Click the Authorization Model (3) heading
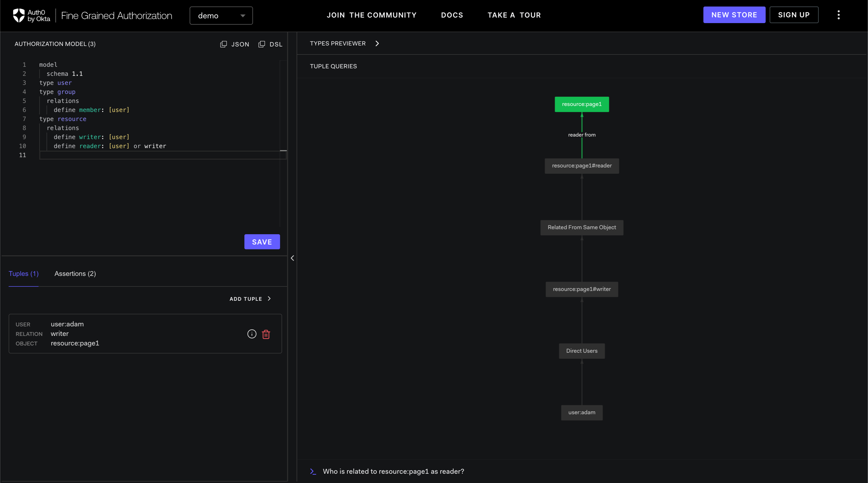 pyautogui.click(x=55, y=44)
